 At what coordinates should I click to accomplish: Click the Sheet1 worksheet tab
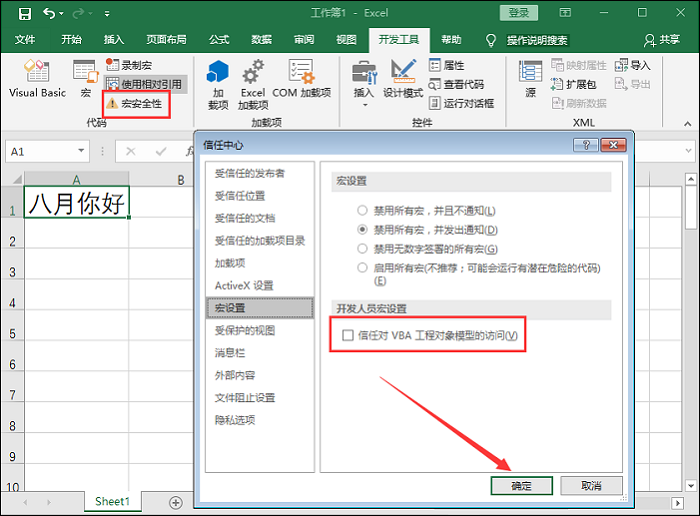pos(112,501)
